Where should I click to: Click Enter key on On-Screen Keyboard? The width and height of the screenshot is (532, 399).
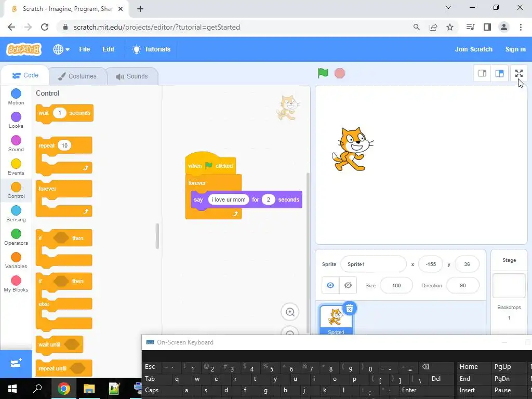(x=409, y=390)
